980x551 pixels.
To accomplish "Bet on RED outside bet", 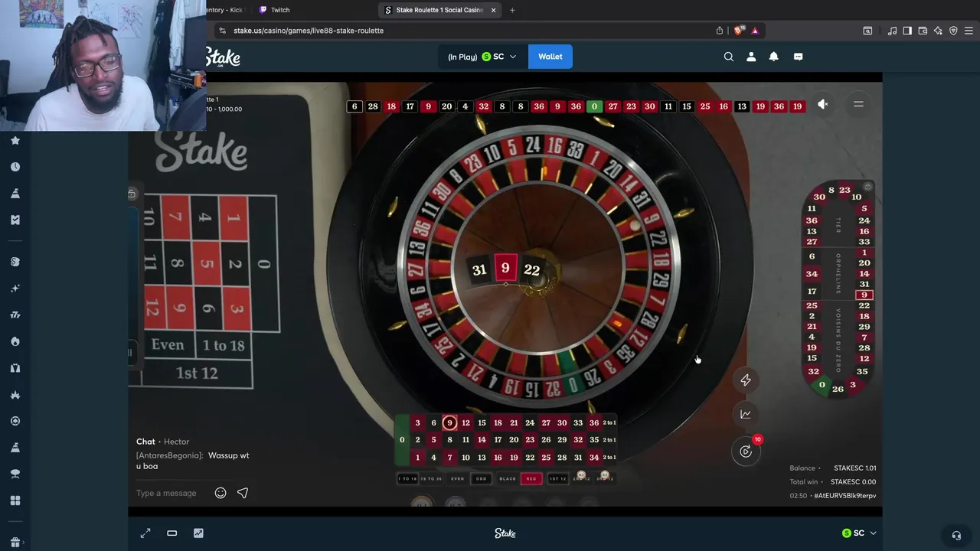I will [531, 479].
